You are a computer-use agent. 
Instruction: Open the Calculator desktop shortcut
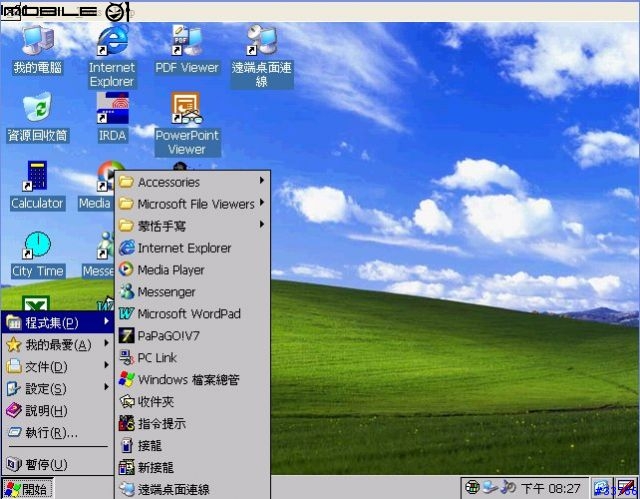(x=37, y=186)
